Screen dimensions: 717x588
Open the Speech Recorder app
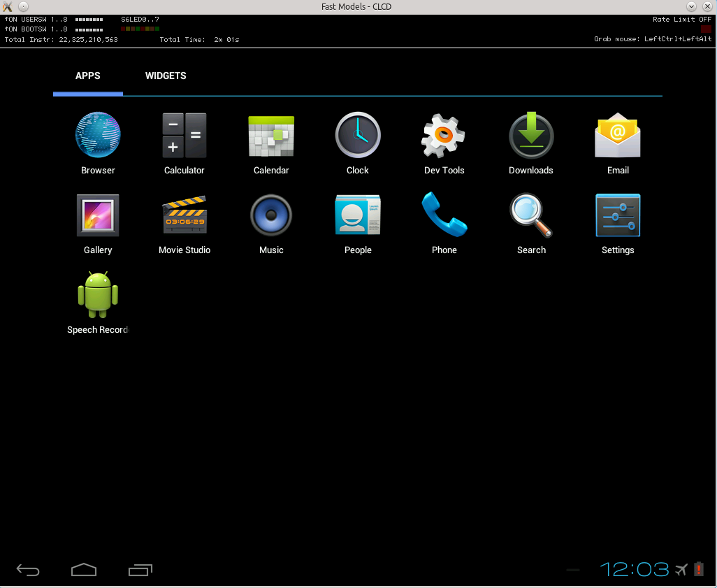(97, 294)
